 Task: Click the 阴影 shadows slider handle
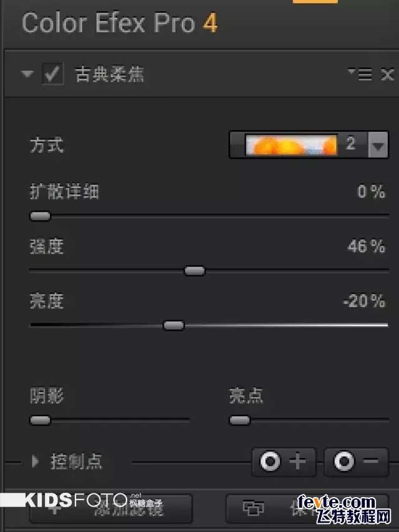[x=40, y=420]
